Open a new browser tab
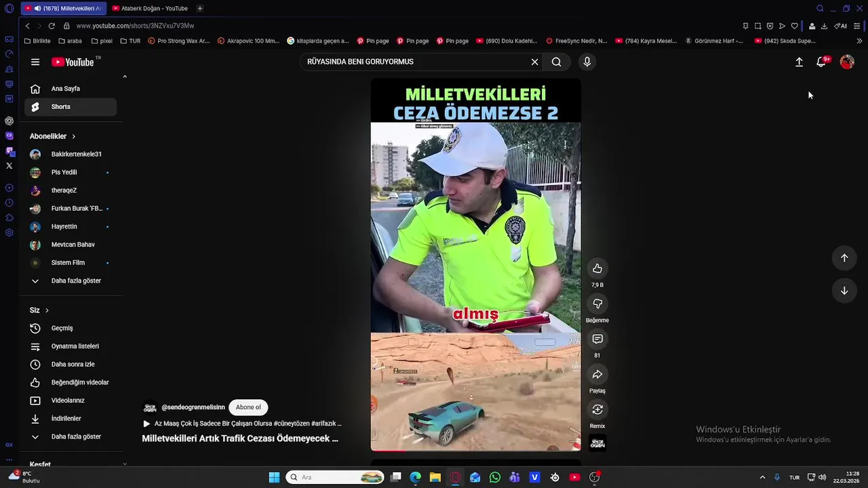 [x=200, y=9]
